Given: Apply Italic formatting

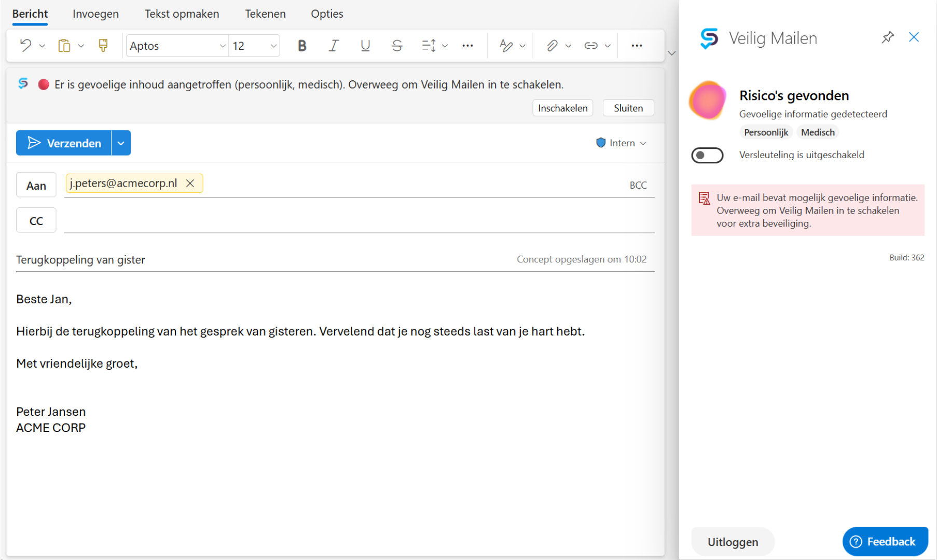Looking at the screenshot, I should point(334,46).
